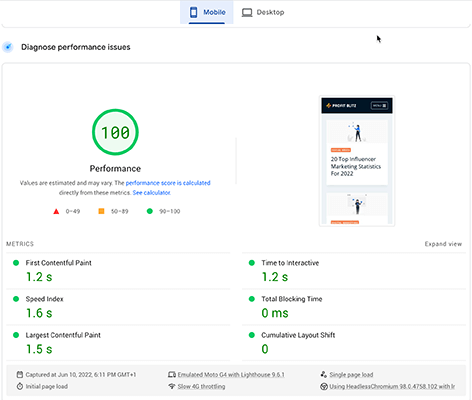Click the orange square 50–89 legend icon
The image size is (472, 400).
point(101,211)
